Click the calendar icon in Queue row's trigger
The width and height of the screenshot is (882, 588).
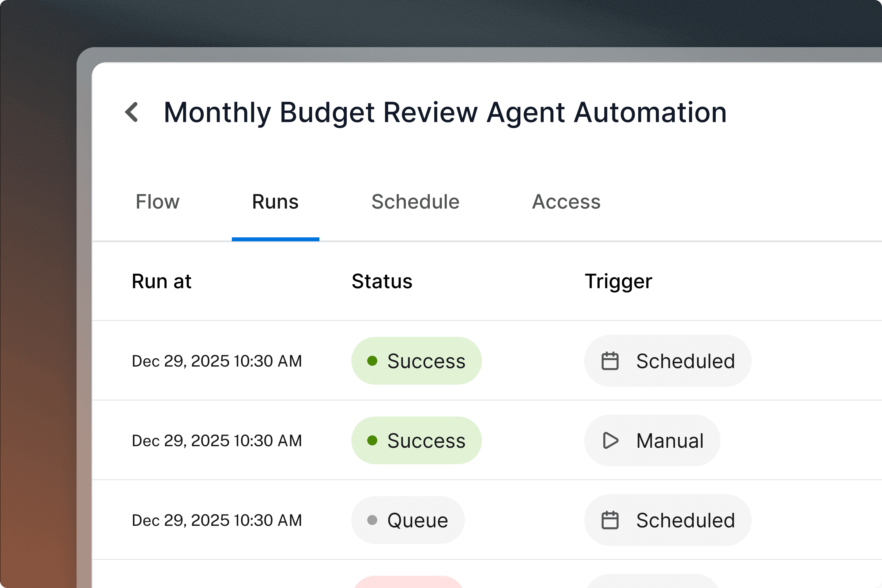[x=610, y=520]
